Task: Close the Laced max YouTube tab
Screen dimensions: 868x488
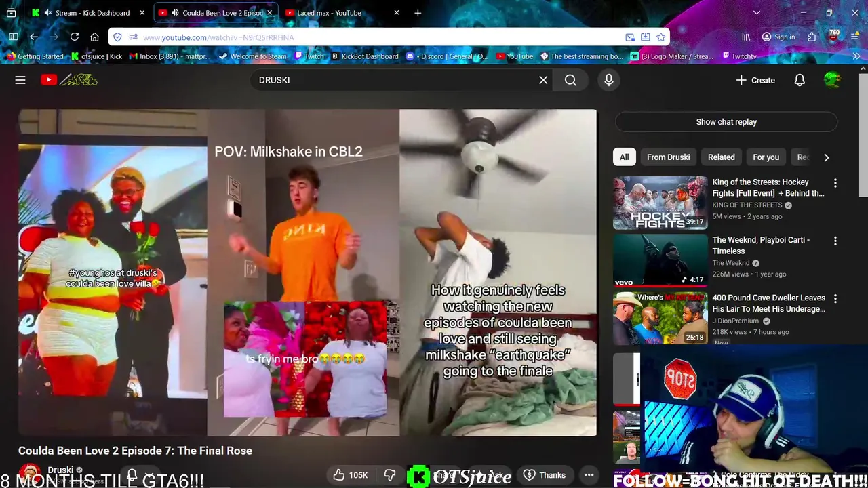Action: [397, 13]
